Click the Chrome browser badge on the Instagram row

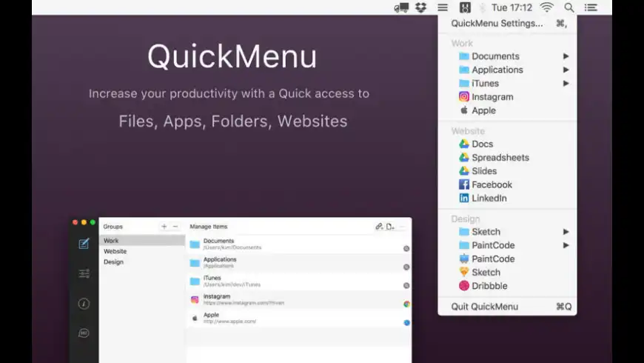[406, 304]
